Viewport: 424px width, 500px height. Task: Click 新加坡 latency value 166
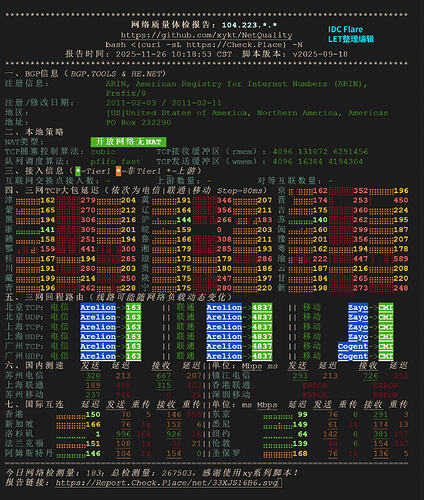[93, 424]
